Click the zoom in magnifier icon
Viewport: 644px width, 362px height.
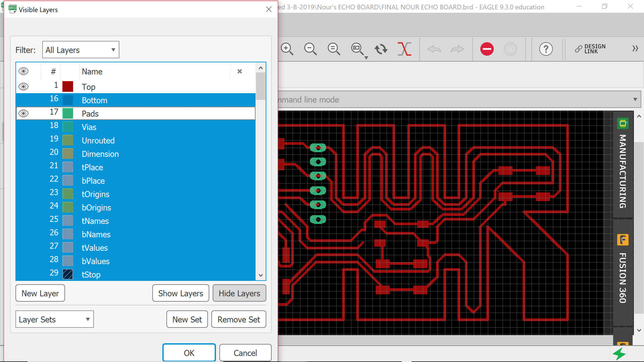[x=287, y=49]
